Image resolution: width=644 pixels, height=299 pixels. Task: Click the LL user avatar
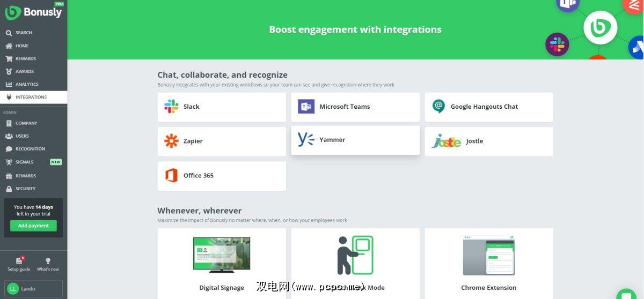point(13,289)
